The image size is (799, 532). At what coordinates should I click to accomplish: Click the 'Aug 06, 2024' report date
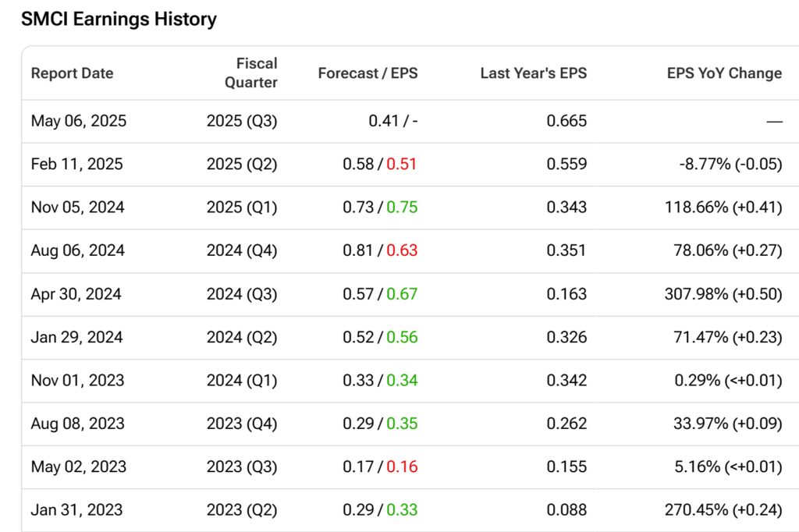tap(77, 250)
